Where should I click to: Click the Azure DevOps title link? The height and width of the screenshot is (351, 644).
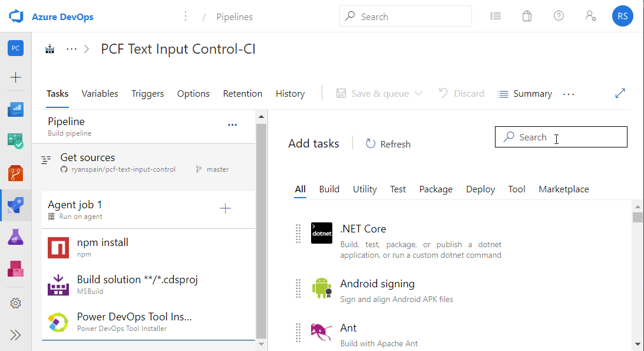click(62, 17)
